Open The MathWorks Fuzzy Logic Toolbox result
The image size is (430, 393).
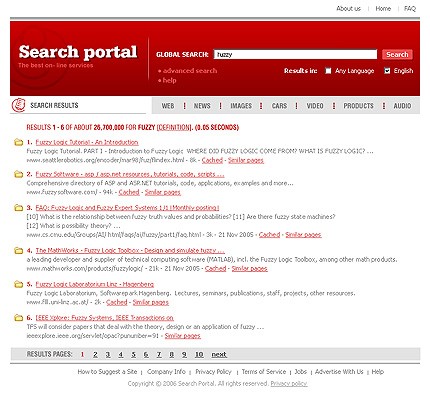click(x=130, y=250)
